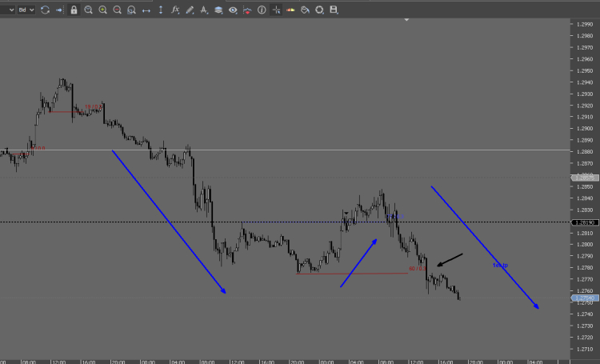Zoom in with the plus magnifier
Screen dimensions: 600x364
coord(103,10)
